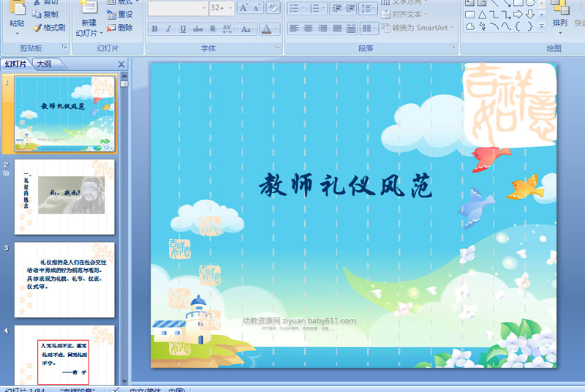Open the font color swatch
This screenshot has height=392, width=585.
(266, 29)
